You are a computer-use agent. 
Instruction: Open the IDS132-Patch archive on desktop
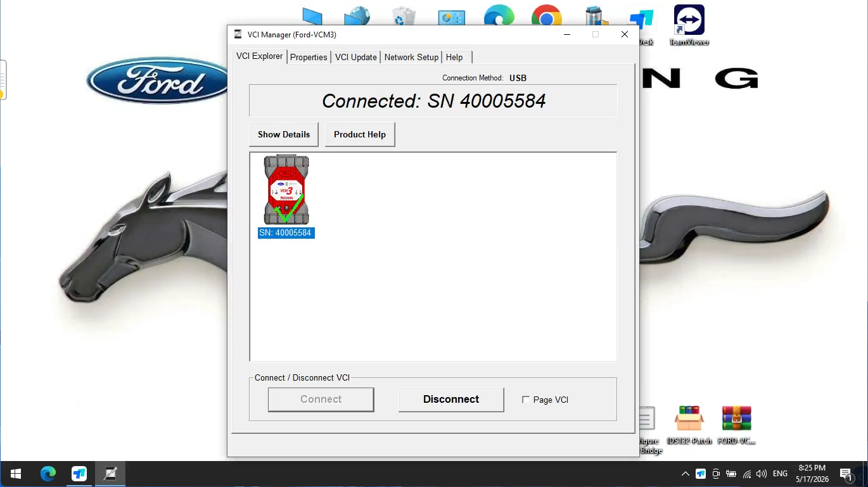pos(689,425)
